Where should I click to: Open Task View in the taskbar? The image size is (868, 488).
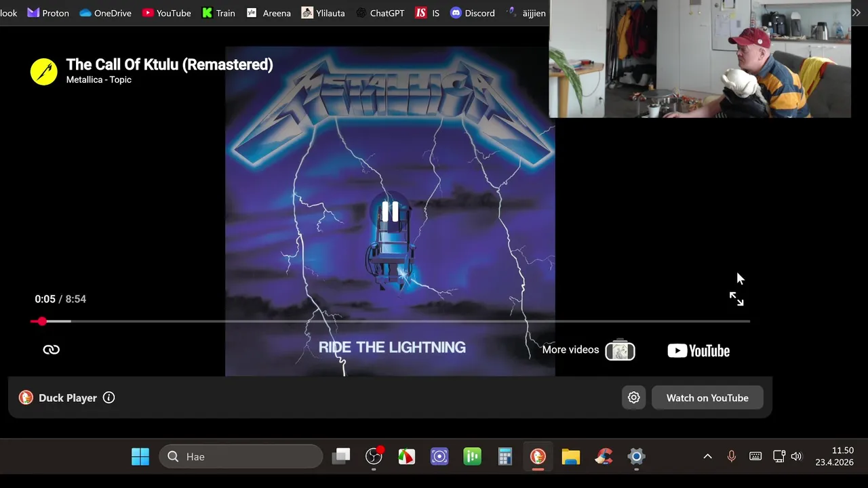341,457
